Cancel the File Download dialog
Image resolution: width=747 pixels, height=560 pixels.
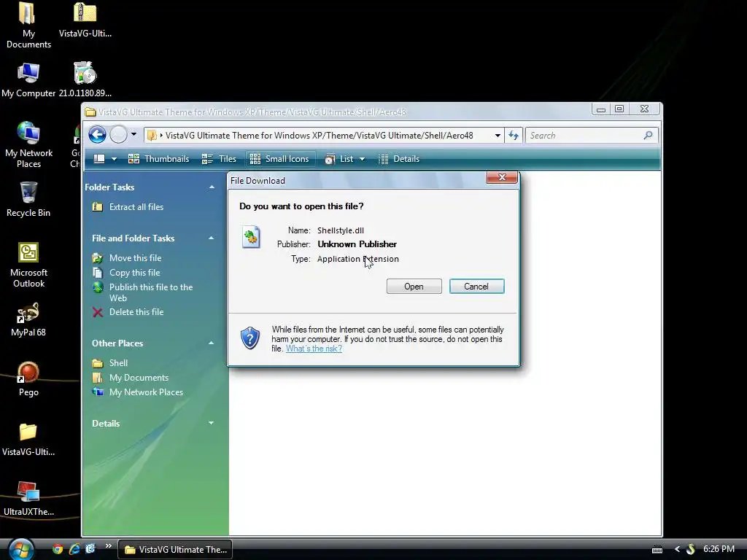[476, 286]
